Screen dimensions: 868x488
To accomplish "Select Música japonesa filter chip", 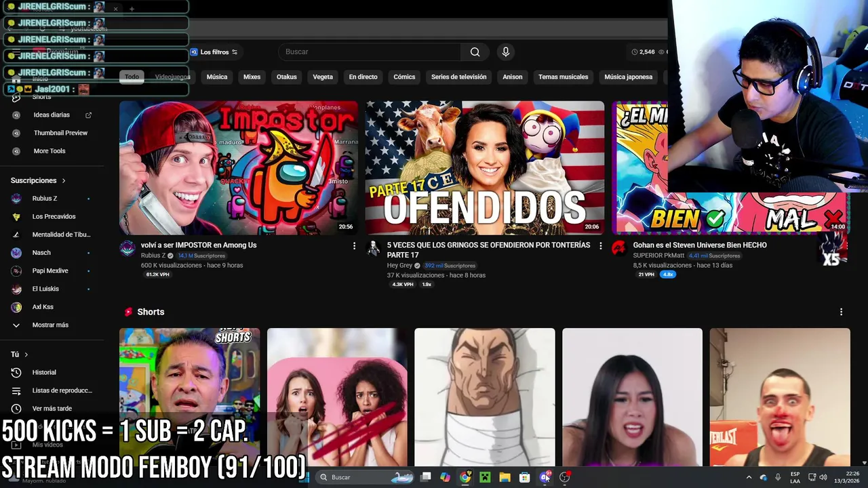I will 628,77.
